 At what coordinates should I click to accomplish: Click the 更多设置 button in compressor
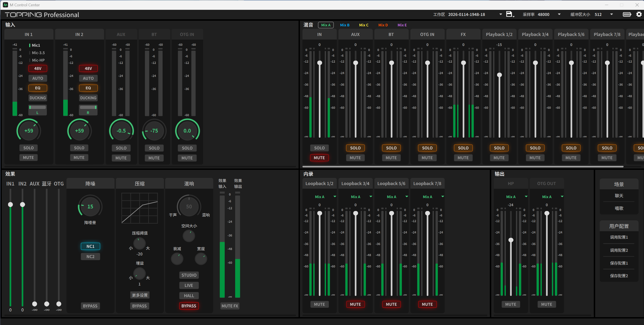tap(139, 295)
